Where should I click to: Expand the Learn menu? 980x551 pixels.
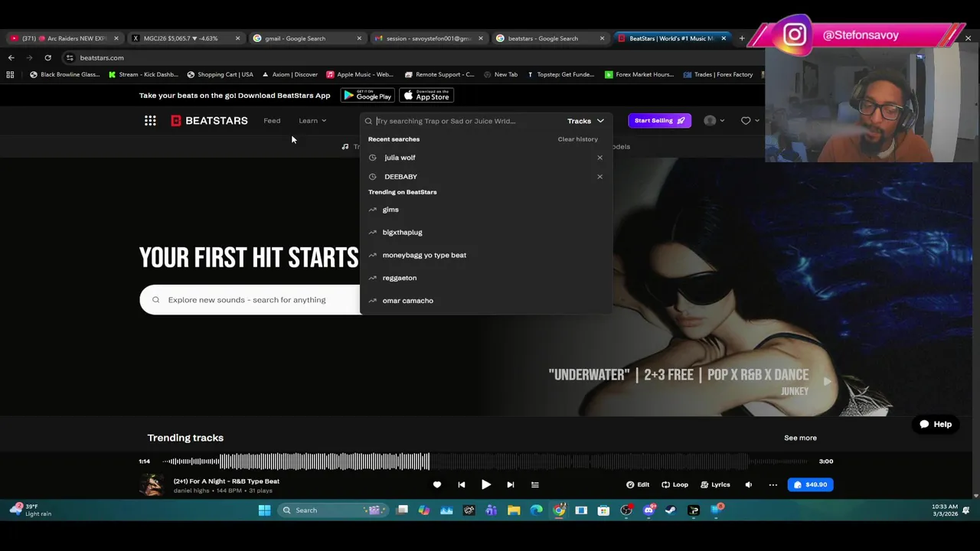[312, 120]
